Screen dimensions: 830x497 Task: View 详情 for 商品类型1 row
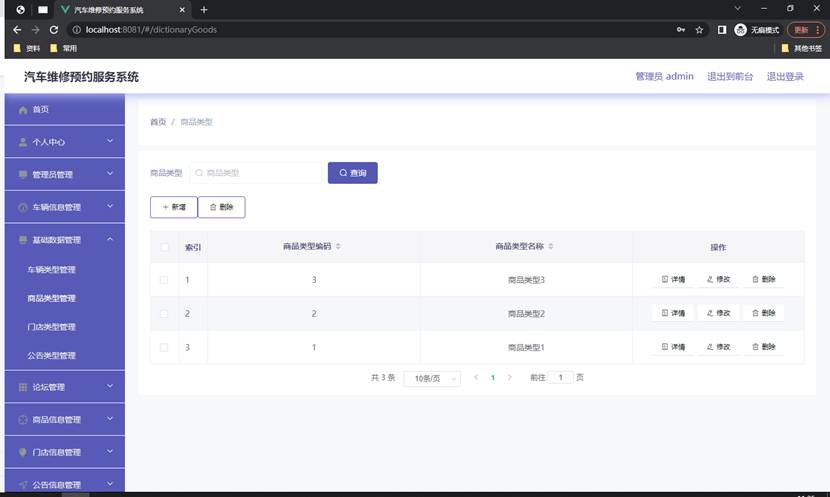pos(673,347)
